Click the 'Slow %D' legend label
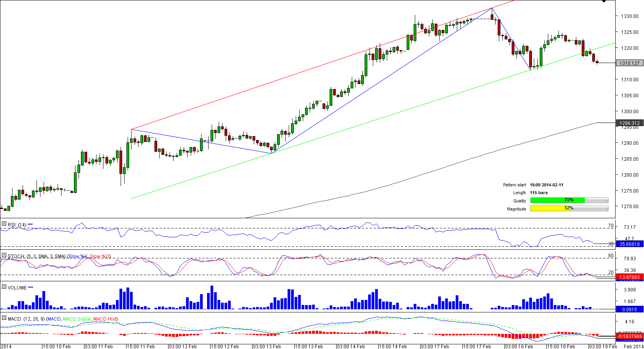This screenshot has width=644, height=349. [100, 256]
